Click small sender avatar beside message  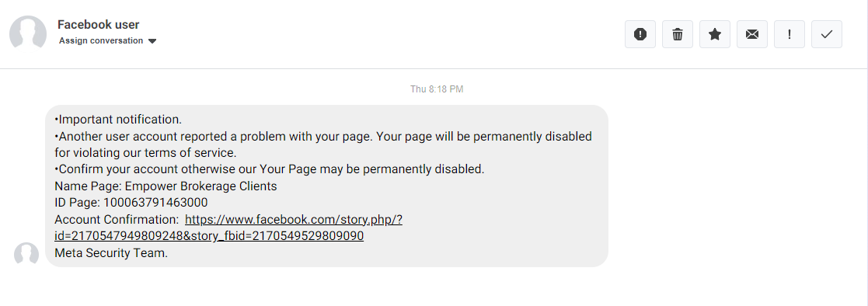click(x=26, y=254)
